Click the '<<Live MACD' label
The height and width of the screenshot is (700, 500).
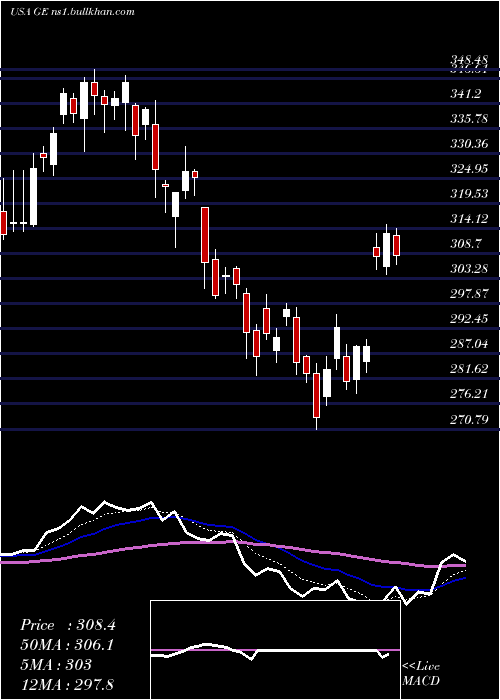coord(421,674)
